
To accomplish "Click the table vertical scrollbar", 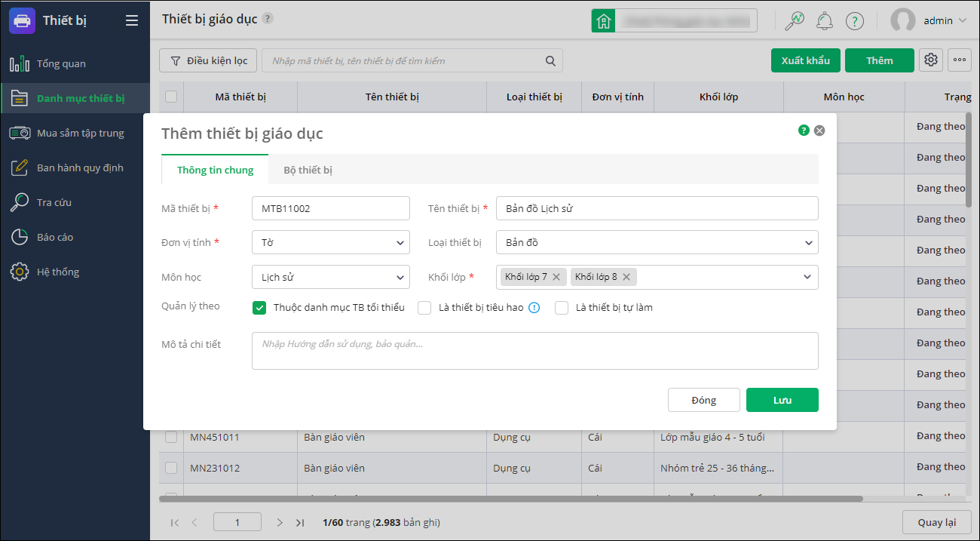I will click(x=969, y=159).
